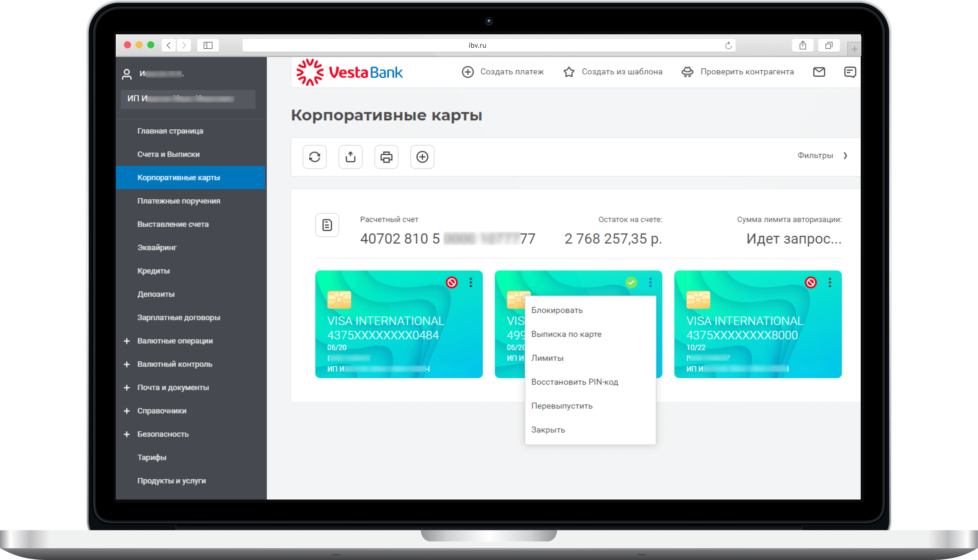978x560 pixels.
Task: Open three-dot menu of card ending 0484
Action: point(471,283)
